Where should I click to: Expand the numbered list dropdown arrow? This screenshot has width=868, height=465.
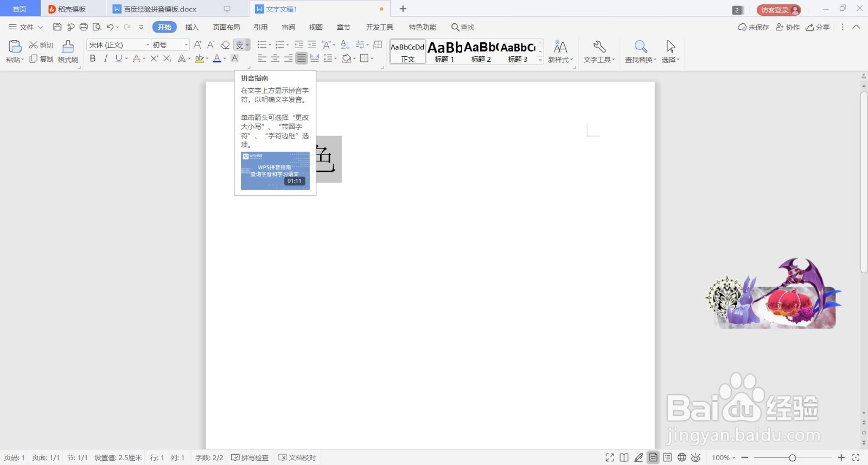coord(288,45)
